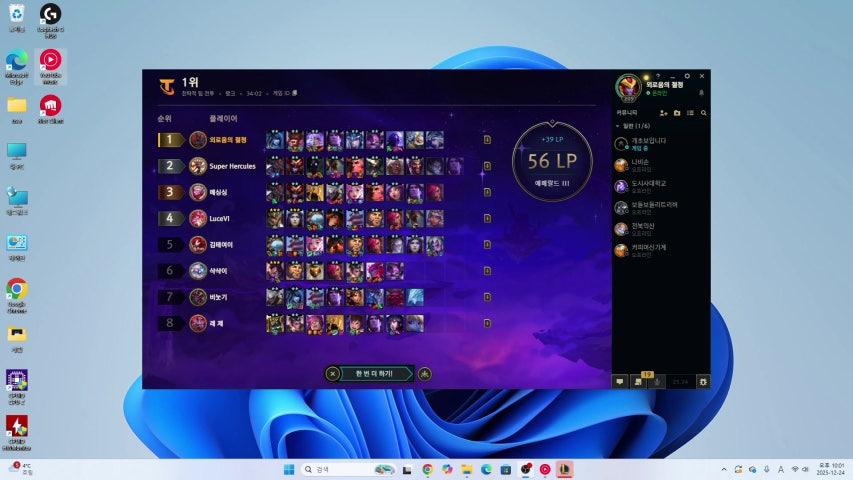
Task: Click details icon on rank 7 row
Action: point(487,297)
